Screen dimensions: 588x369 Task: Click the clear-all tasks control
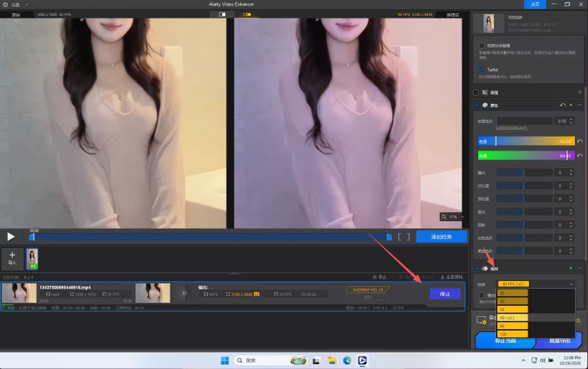click(x=452, y=277)
